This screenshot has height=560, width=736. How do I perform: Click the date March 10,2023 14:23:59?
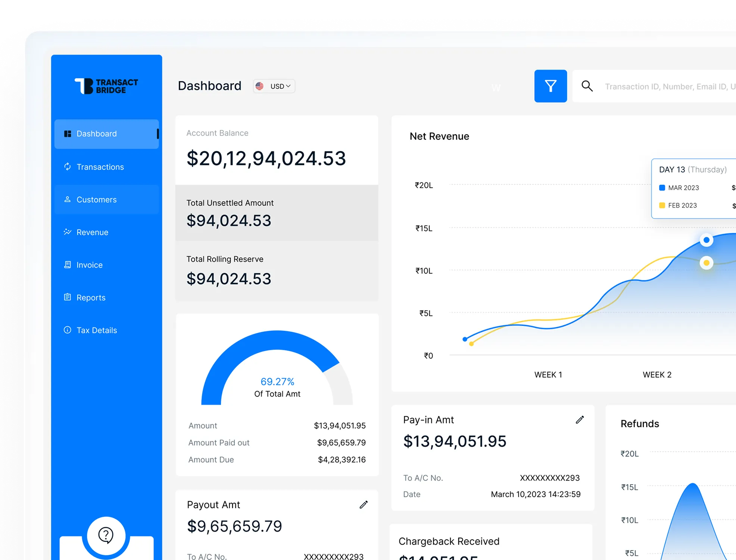[x=536, y=494]
